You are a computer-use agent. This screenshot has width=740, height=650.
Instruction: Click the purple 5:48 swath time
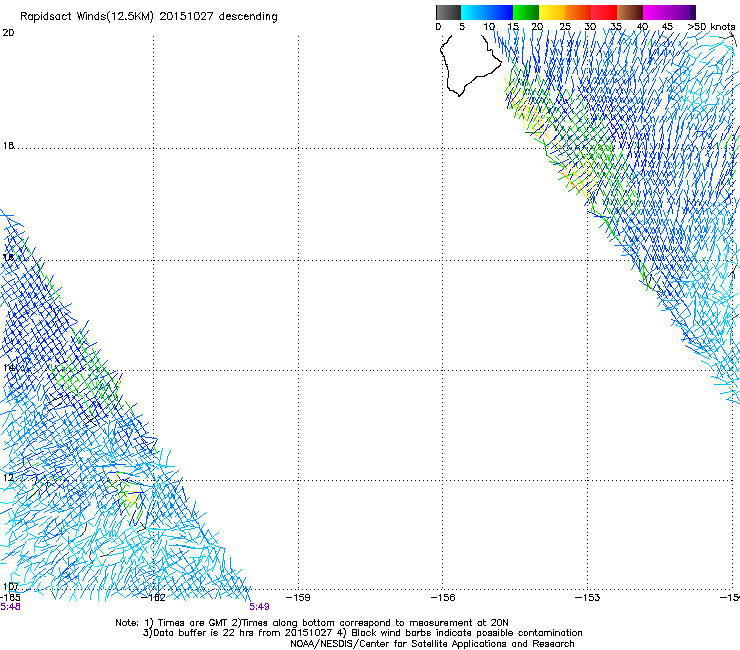(x=10, y=607)
